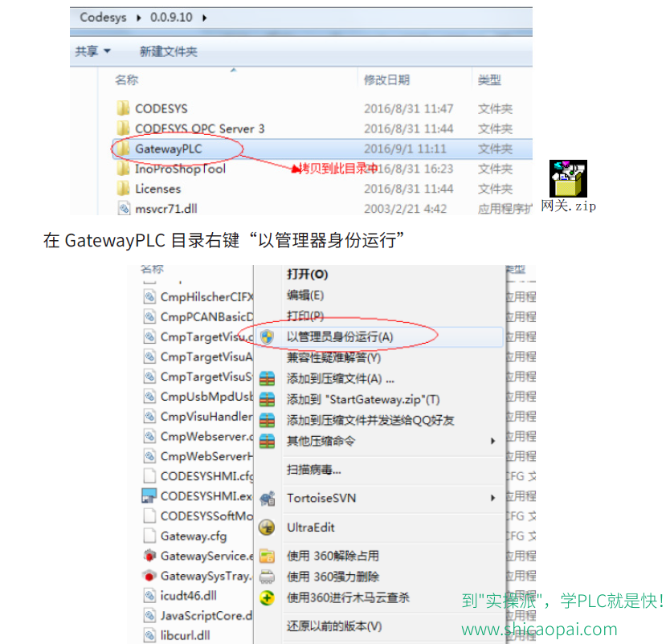Select the InoProShopTool folder icon
Image resolution: width=666 pixels, height=644 pixels.
coord(123,168)
